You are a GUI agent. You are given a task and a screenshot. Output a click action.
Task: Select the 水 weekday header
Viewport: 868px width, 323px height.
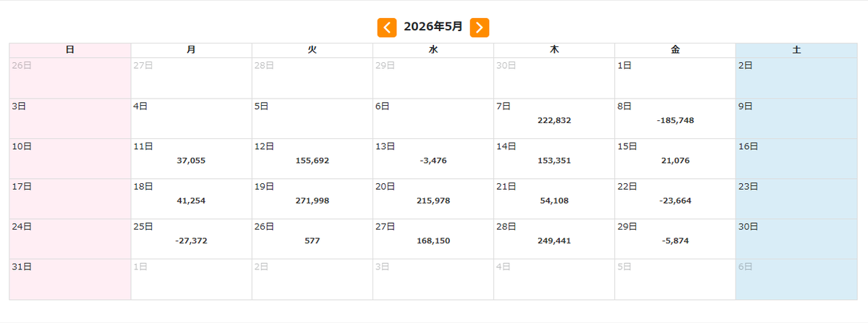pos(433,50)
